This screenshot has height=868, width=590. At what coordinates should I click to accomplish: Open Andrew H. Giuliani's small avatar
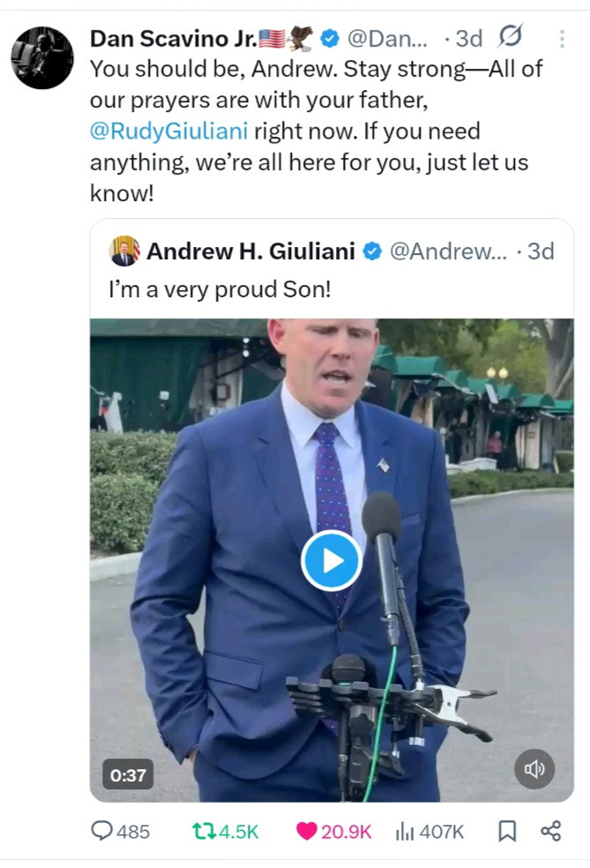124,251
